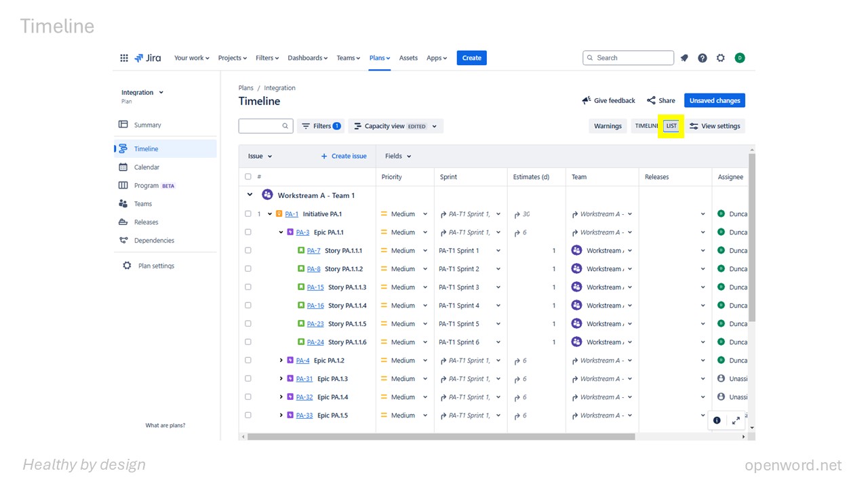Click the Medium priority icon for PA-16
Viewport: 868px width, 488px height.
click(384, 306)
